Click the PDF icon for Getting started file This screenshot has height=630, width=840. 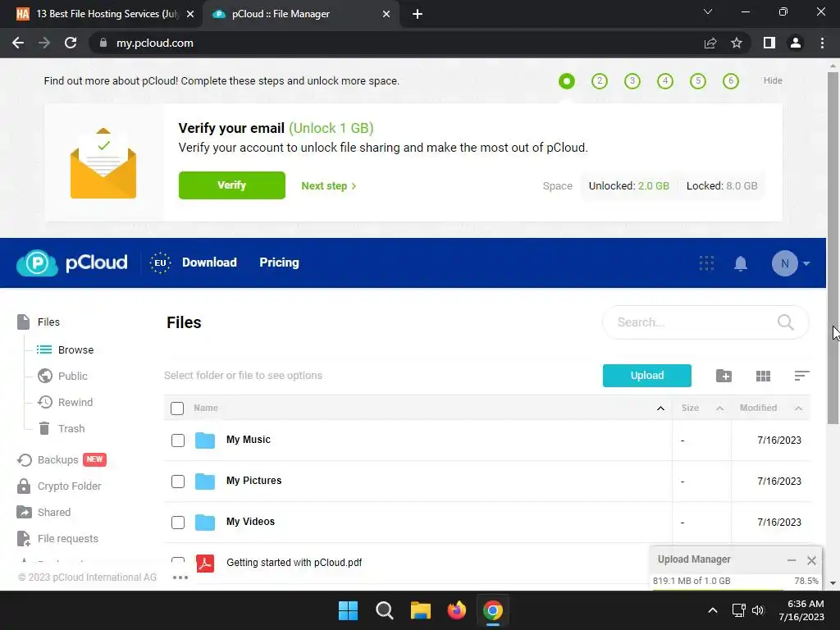[x=204, y=563]
